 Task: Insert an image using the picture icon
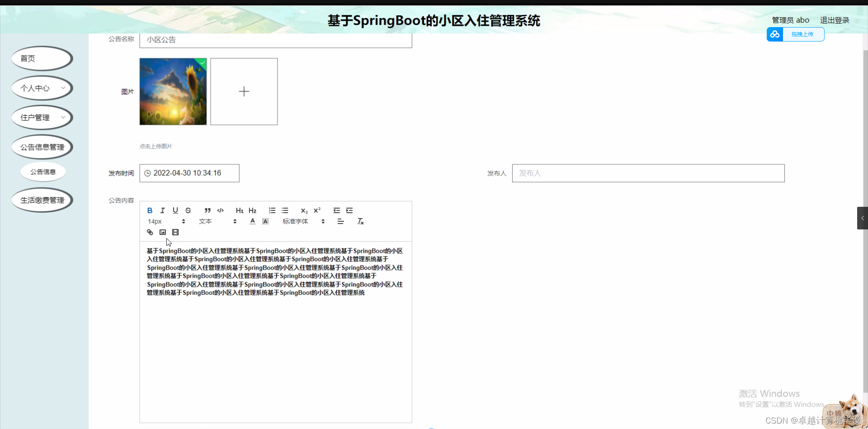point(163,232)
